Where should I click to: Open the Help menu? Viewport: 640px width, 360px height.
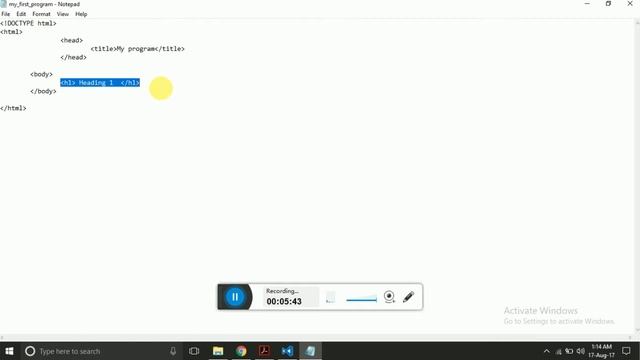pyautogui.click(x=81, y=14)
